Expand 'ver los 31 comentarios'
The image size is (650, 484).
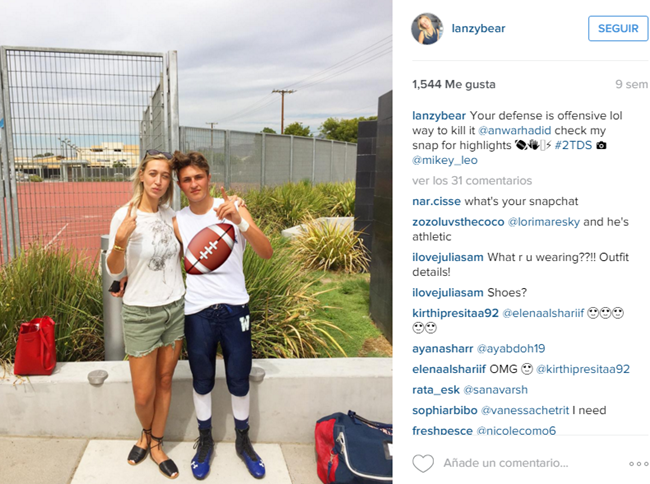click(472, 181)
